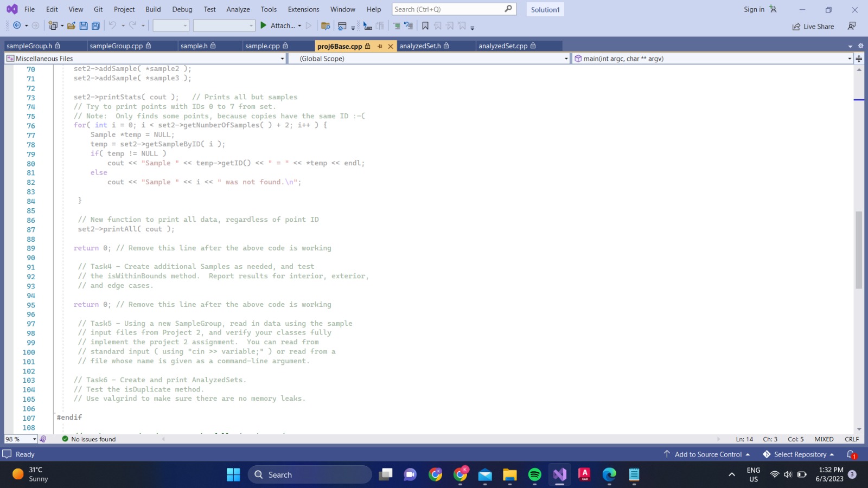The image size is (868, 488).
Task: Open File Explorer from the taskbar
Action: pyautogui.click(x=509, y=474)
